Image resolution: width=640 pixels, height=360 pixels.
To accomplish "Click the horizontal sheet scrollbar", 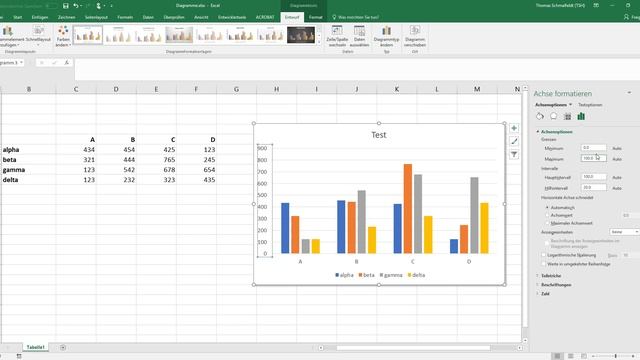I will point(413,348).
